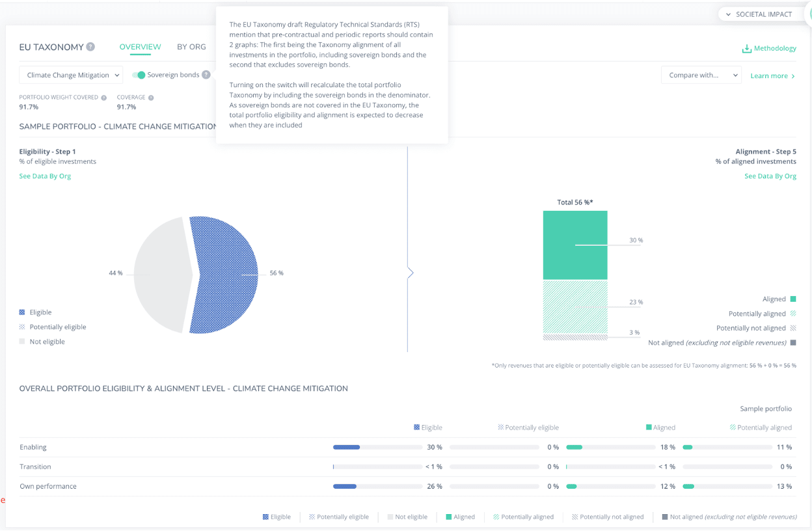The image size is (812, 531).
Task: Click the Sovereign bonds help question icon
Action: (206, 75)
